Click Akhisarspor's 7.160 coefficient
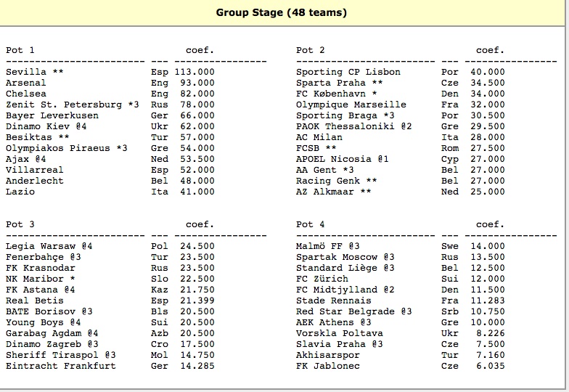 pyautogui.click(x=488, y=355)
